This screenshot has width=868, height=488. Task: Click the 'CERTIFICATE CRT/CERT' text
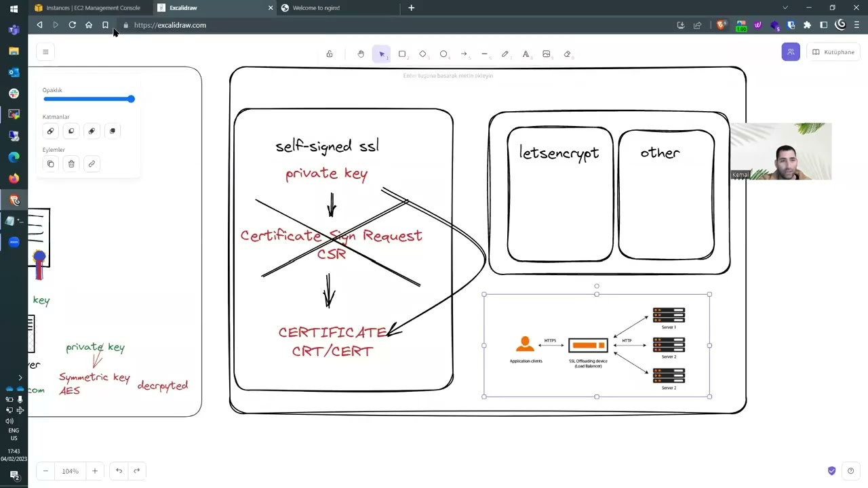332,342
